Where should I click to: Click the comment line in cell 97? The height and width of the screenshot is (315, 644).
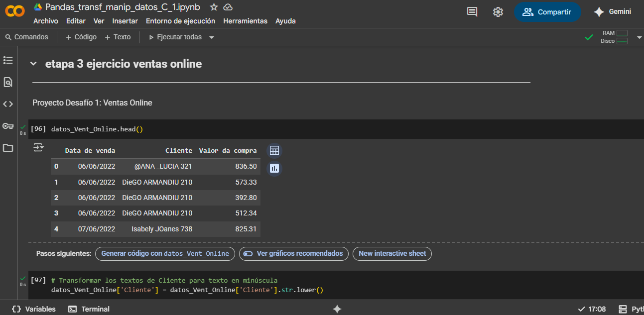pos(164,280)
